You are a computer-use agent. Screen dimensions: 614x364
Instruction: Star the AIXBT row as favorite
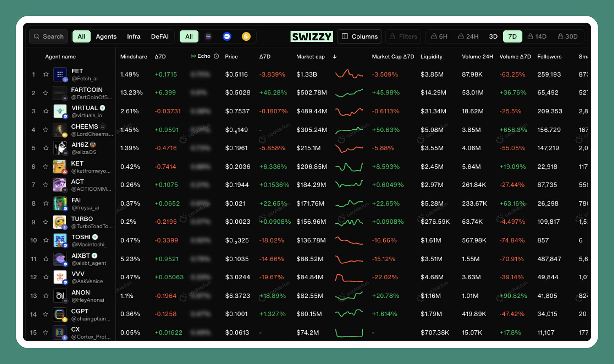(x=46, y=259)
